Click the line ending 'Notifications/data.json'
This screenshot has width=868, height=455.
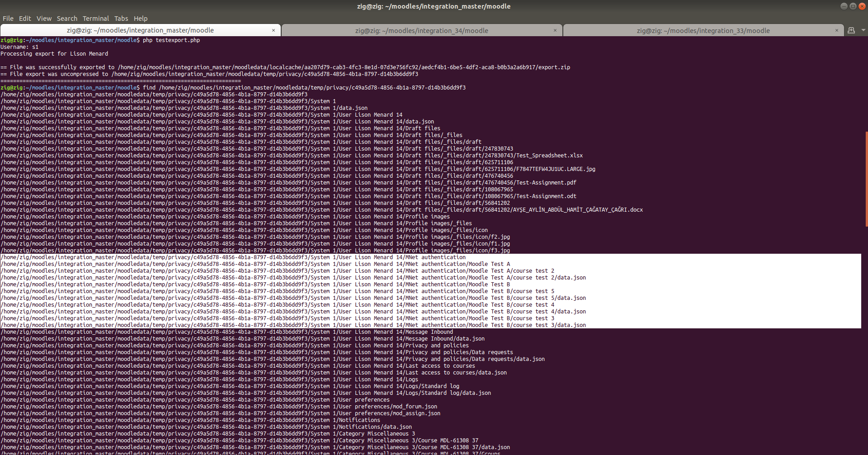[x=206, y=427]
